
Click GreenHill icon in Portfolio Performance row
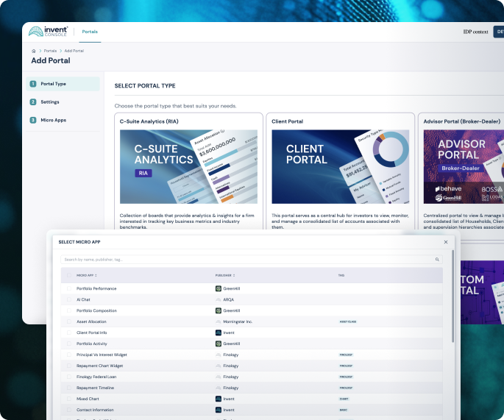(219, 288)
